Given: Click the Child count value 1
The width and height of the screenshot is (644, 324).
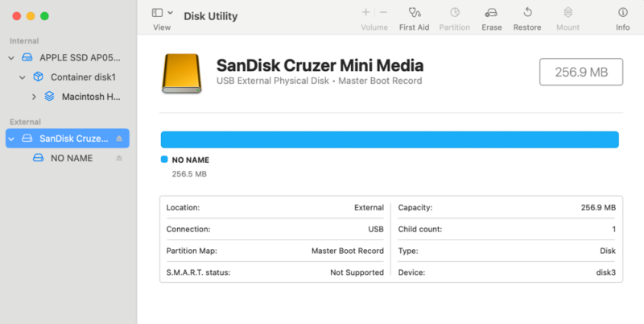Looking at the screenshot, I should [614, 229].
